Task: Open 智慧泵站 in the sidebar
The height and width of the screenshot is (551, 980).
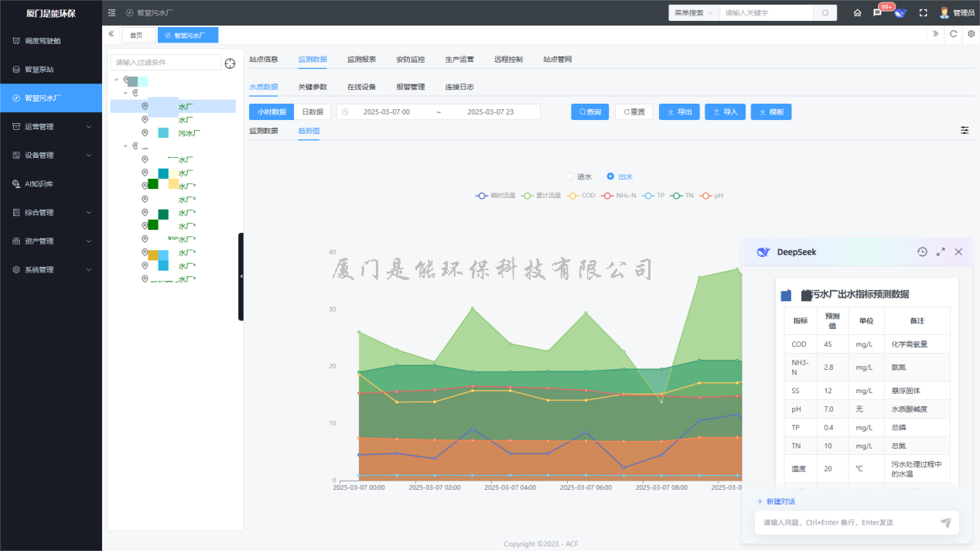Action: pyautogui.click(x=51, y=70)
